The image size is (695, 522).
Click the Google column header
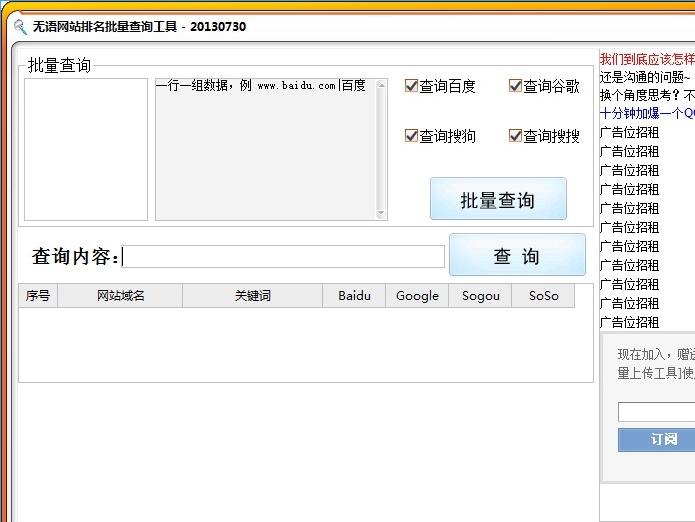coord(417,296)
